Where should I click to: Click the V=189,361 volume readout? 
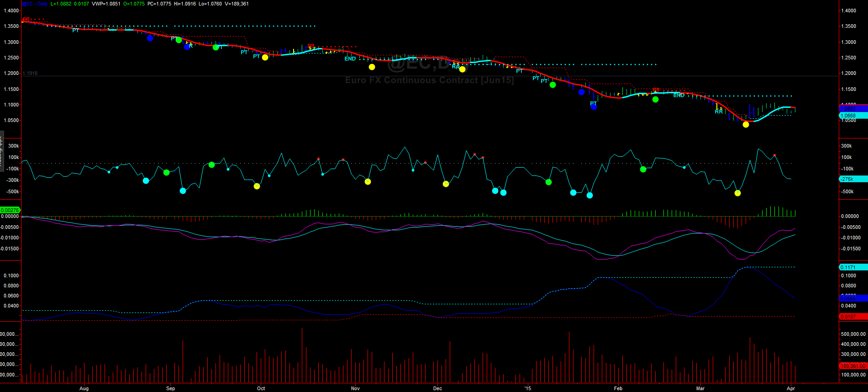pos(237,4)
